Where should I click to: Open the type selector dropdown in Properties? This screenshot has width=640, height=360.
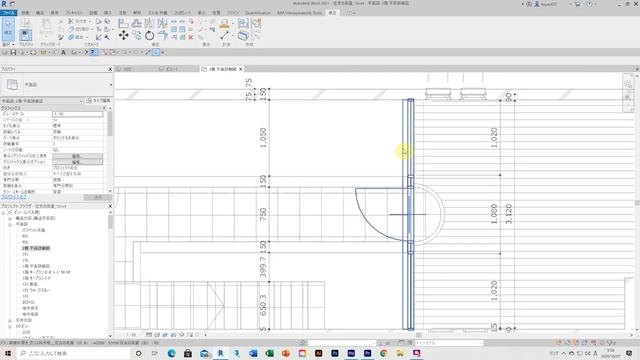pos(110,85)
